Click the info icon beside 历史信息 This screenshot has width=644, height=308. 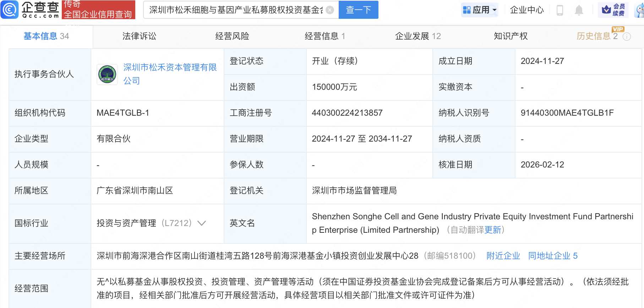(x=627, y=37)
